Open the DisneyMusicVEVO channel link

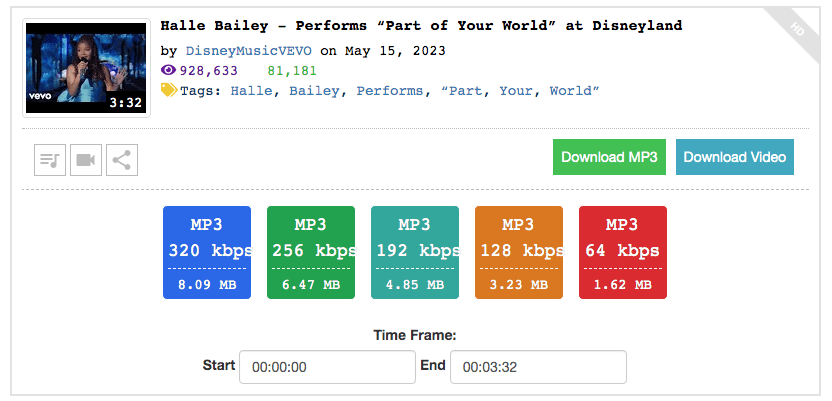[248, 51]
